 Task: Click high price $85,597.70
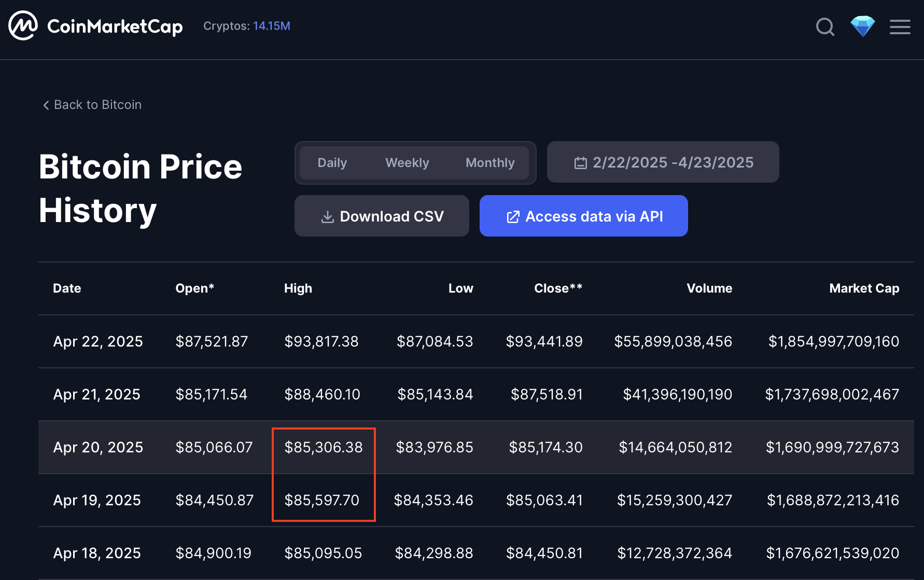321,500
